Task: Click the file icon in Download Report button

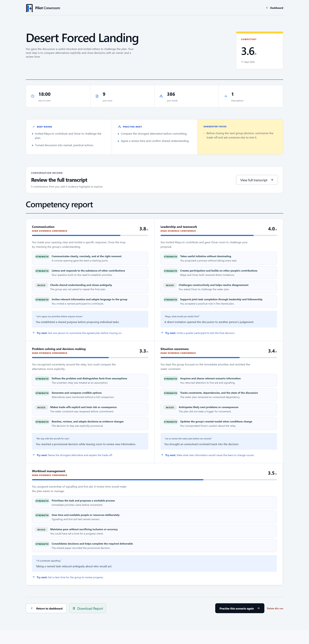Action: [x=74, y=608]
